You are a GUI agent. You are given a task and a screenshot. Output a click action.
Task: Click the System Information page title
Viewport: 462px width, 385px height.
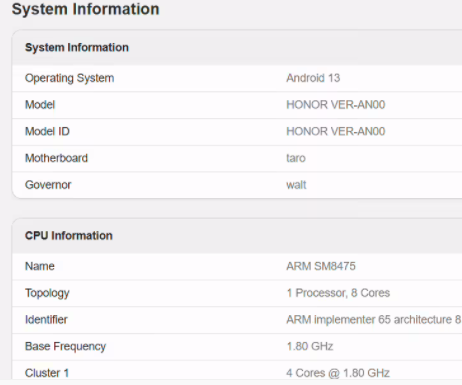pos(86,9)
